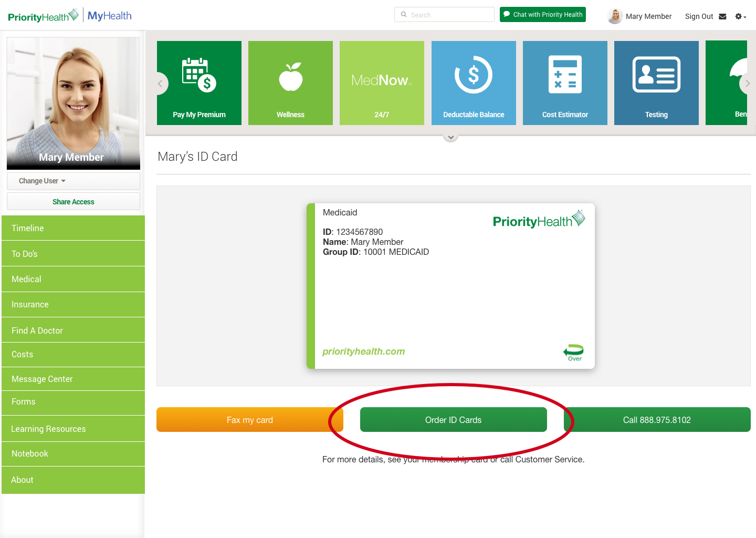Collapse tile bar with down chevron
The height and width of the screenshot is (538, 756).
click(x=450, y=137)
